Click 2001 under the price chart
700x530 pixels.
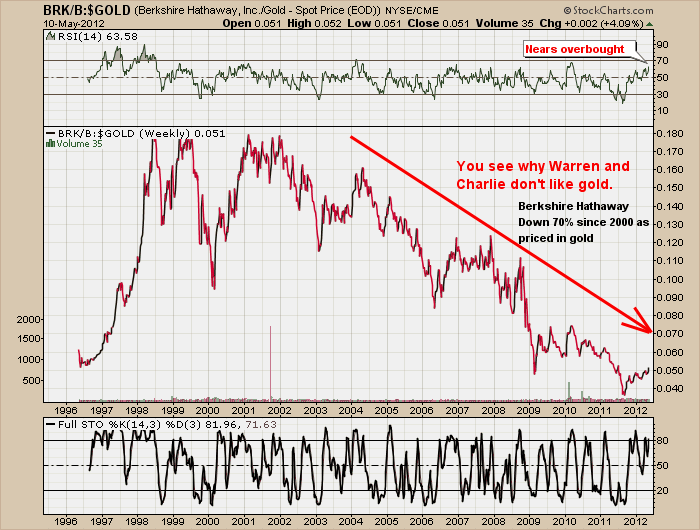(244, 410)
